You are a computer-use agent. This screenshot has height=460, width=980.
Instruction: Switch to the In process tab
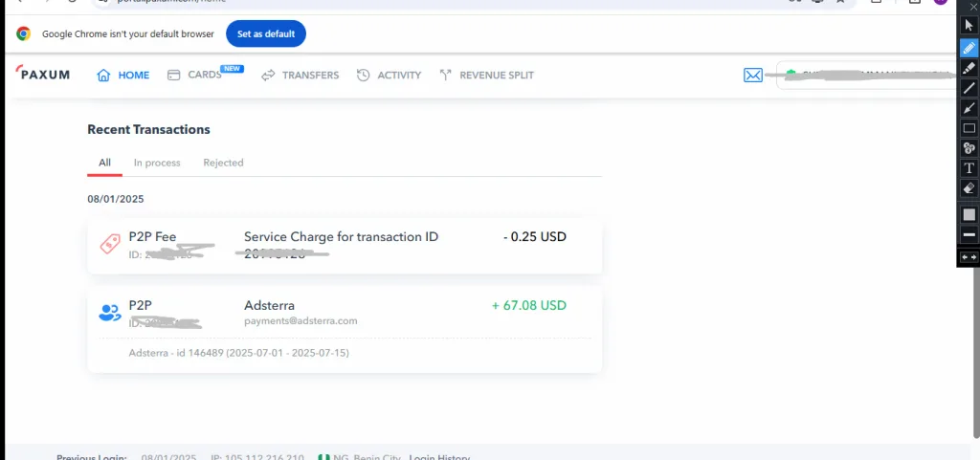(157, 163)
